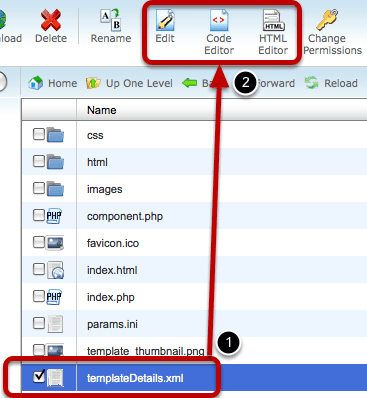Click the green Back arrow icon
The height and width of the screenshot is (398, 367).
(x=190, y=83)
